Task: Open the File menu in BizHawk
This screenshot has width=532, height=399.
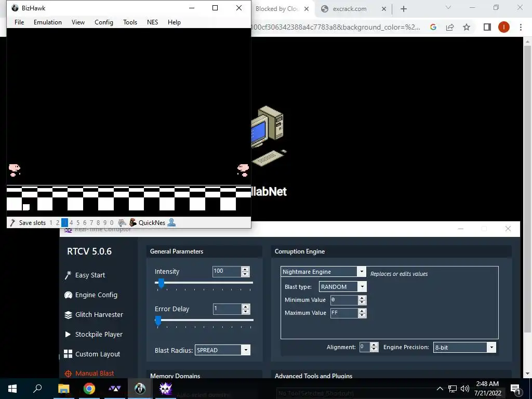Action: pyautogui.click(x=19, y=22)
